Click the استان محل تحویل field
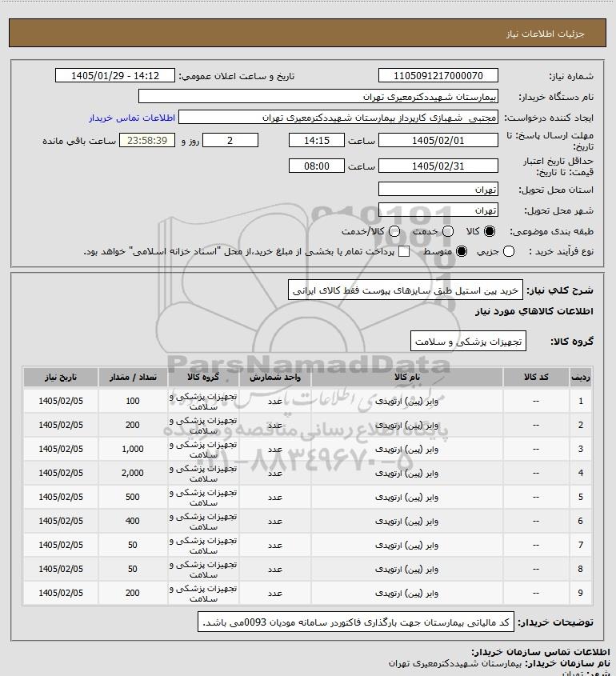Screen dimensions: 616x676 438,190
